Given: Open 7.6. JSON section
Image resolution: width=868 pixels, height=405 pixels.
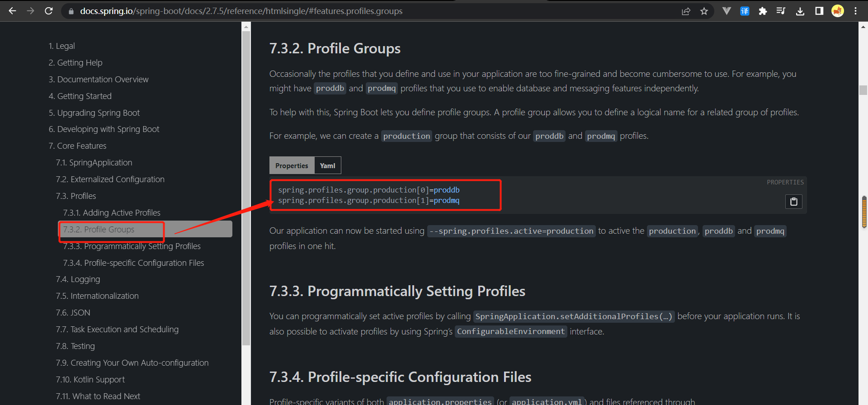Looking at the screenshot, I should [73, 312].
